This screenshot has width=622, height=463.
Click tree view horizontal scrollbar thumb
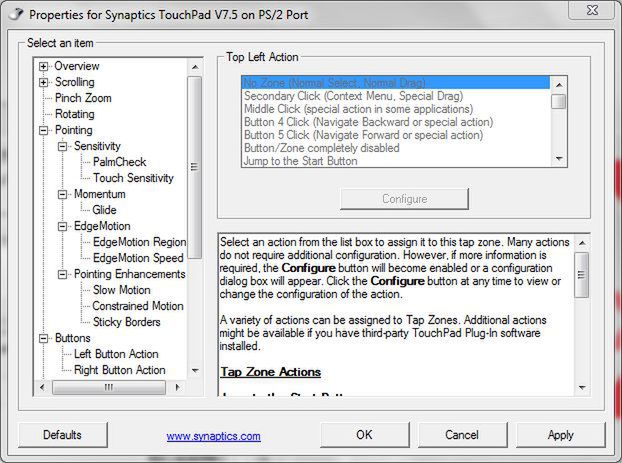(x=109, y=387)
